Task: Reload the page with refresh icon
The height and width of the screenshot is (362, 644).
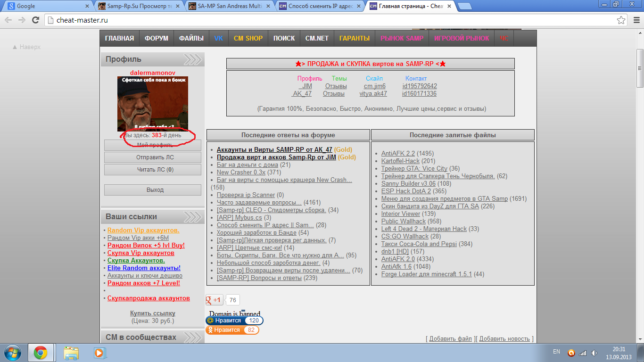Action: pos(36,20)
